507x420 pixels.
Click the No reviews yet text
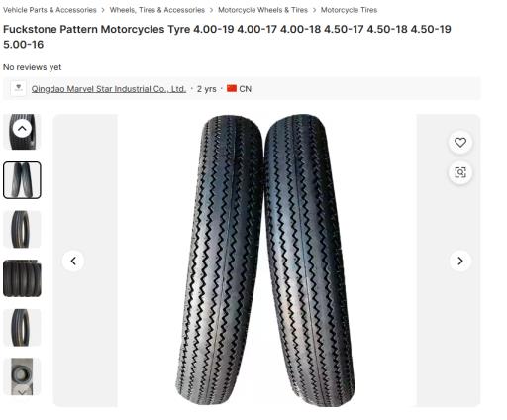point(33,67)
